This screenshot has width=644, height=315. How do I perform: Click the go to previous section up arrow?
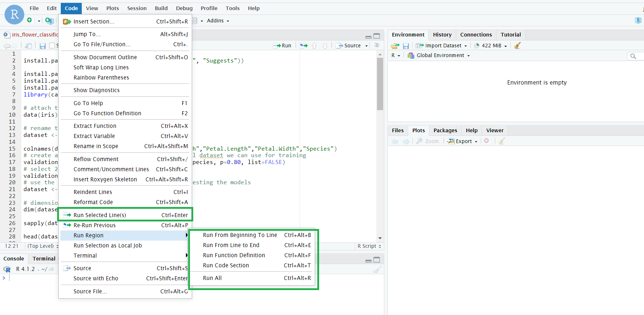[314, 46]
